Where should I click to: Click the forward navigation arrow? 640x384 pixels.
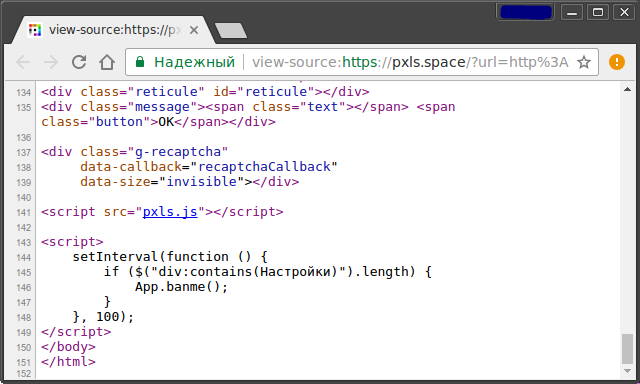(51, 62)
